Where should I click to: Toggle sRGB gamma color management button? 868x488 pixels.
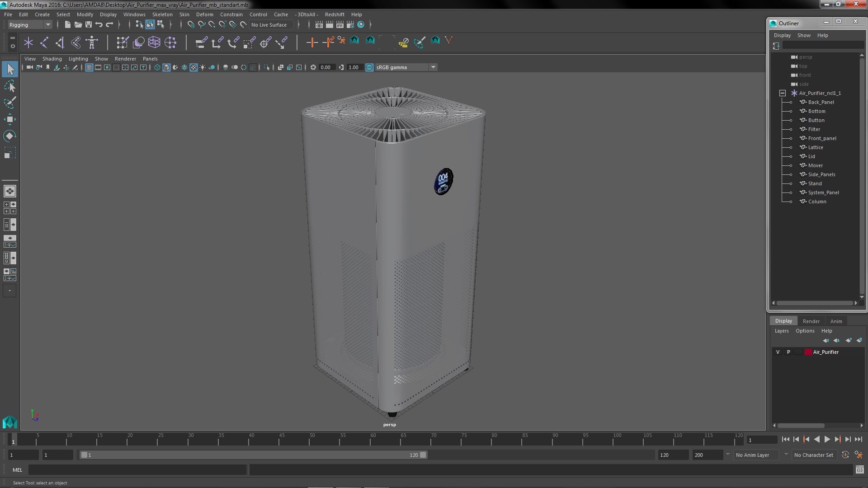point(369,67)
